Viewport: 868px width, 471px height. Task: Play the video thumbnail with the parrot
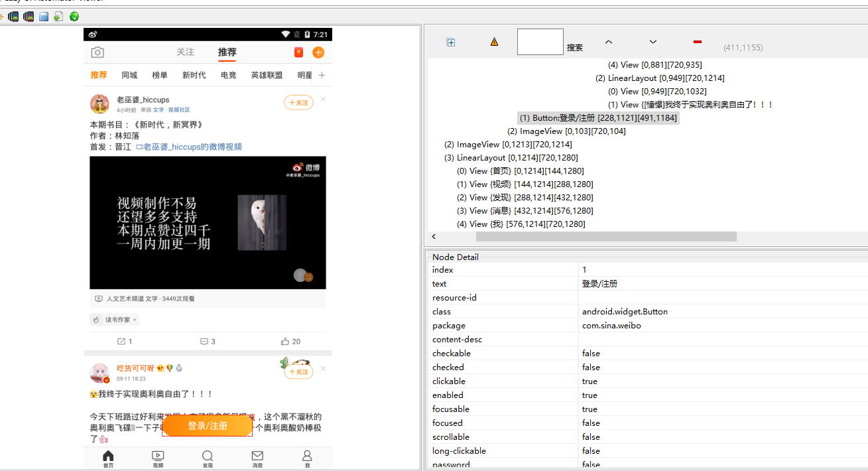pos(208,223)
